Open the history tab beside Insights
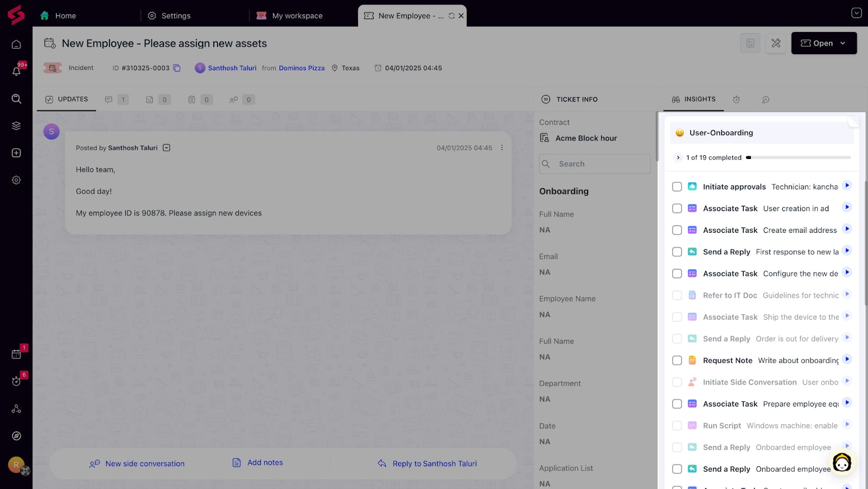This screenshot has height=489, width=868. coord(765,99)
